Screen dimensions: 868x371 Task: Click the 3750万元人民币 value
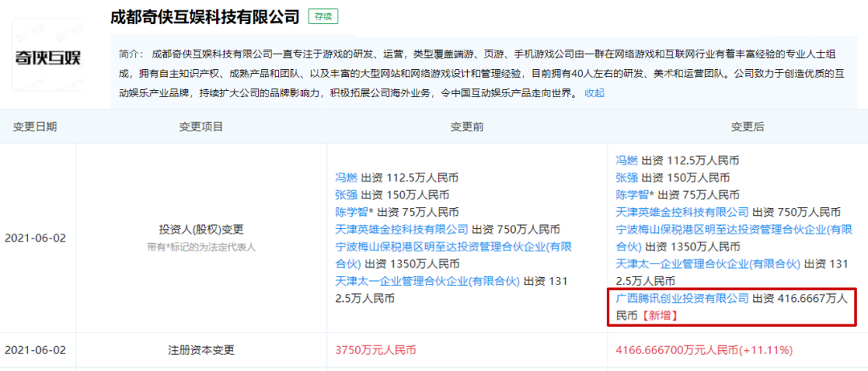[x=376, y=350]
